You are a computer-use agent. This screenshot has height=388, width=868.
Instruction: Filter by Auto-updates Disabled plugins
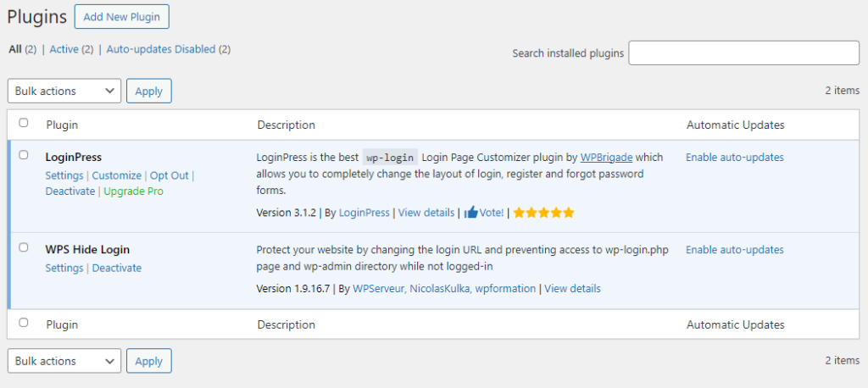[160, 49]
